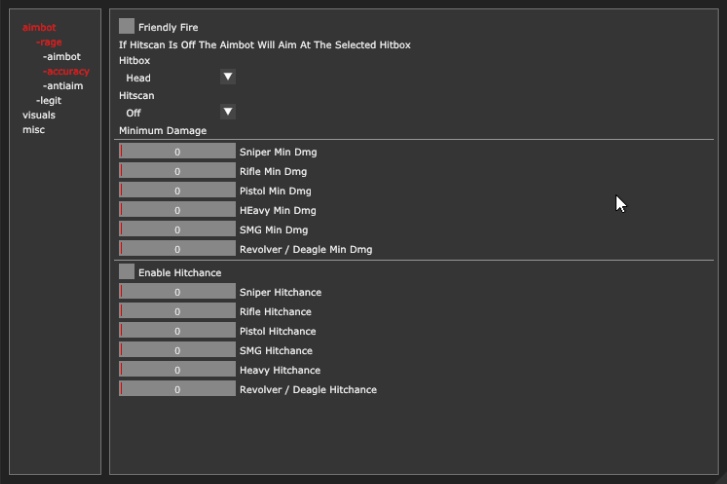Open the -legit section

(49, 101)
